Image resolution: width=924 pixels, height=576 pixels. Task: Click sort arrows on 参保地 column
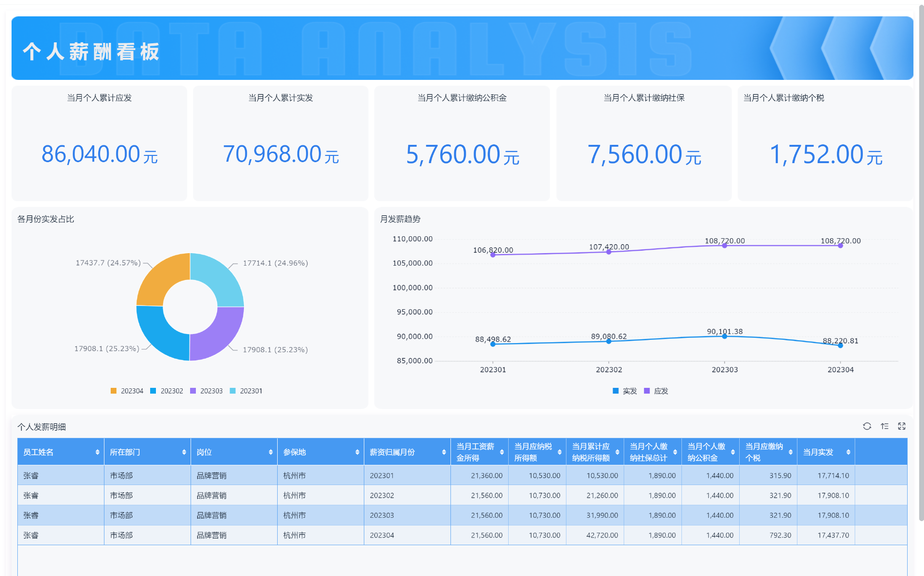point(357,452)
